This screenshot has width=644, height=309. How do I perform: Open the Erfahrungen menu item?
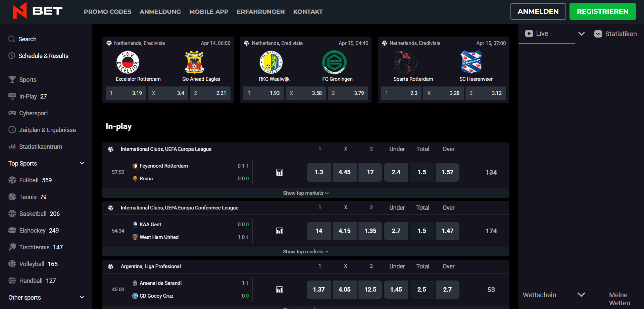click(261, 12)
